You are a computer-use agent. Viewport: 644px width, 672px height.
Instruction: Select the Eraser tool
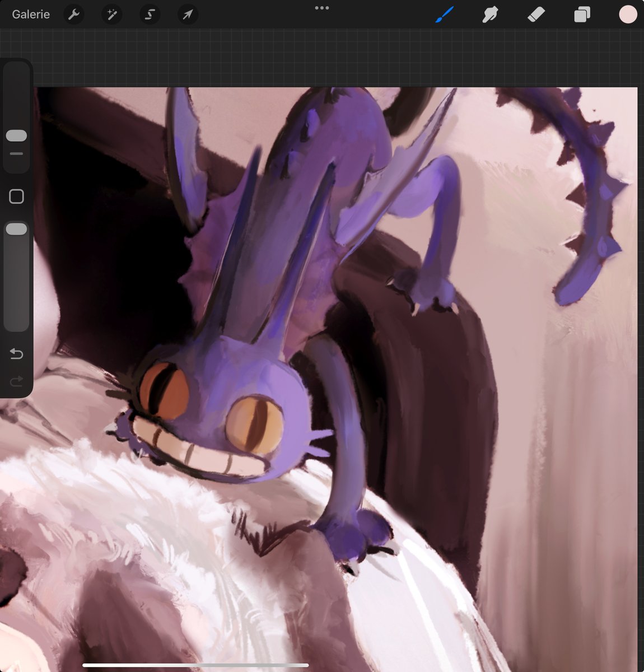tap(536, 15)
